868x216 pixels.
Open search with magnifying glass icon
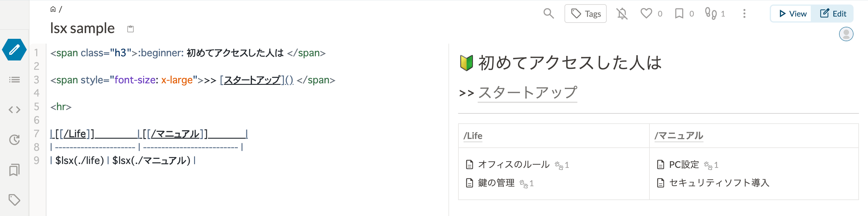pos(549,14)
